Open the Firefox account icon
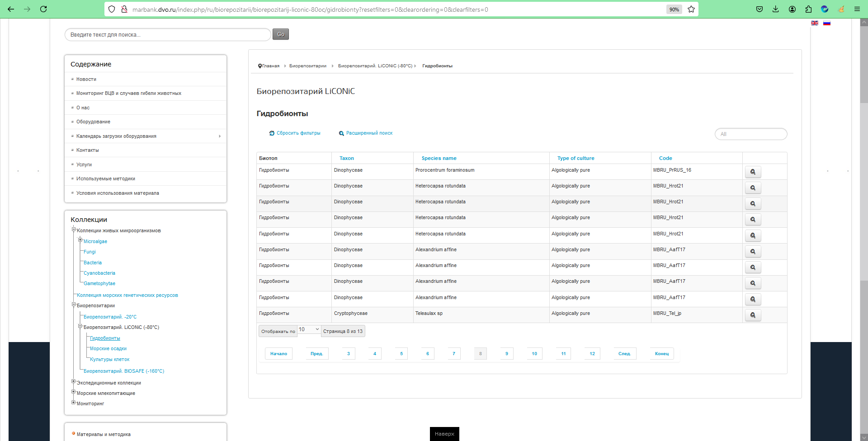Image resolution: width=868 pixels, height=441 pixels. click(x=792, y=9)
